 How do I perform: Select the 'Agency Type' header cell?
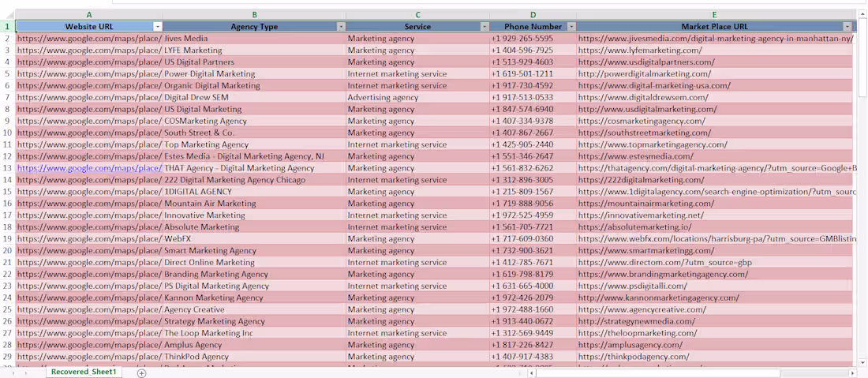point(254,27)
